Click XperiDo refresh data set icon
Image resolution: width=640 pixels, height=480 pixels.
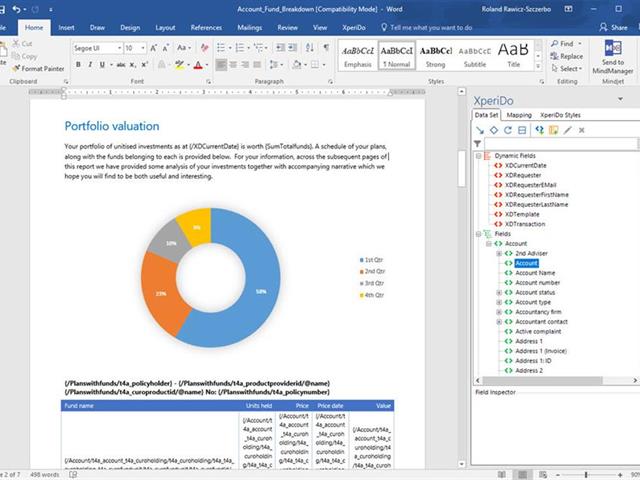tap(508, 130)
